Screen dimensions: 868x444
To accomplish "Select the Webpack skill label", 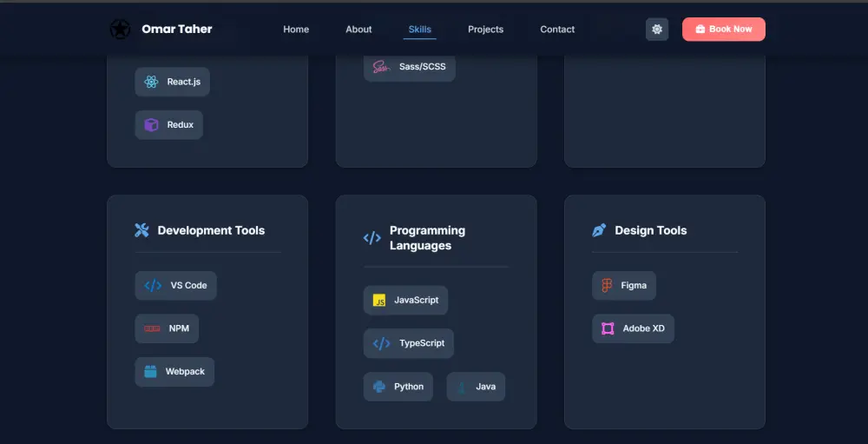I will [186, 372].
